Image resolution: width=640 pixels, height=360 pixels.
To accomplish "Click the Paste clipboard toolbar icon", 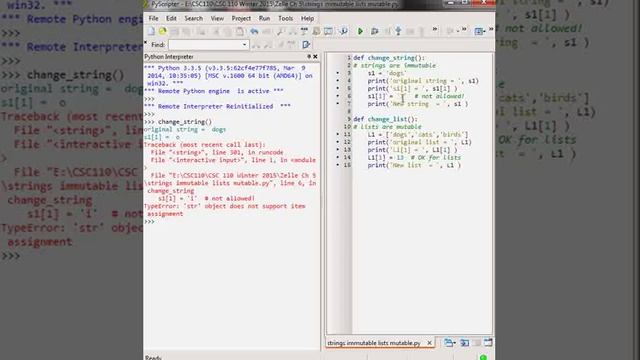I will [240, 31].
